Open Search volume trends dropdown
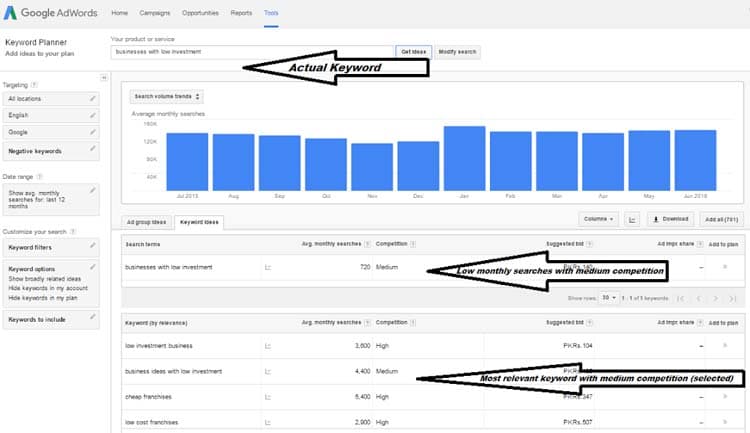750x433 pixels. tap(166, 97)
